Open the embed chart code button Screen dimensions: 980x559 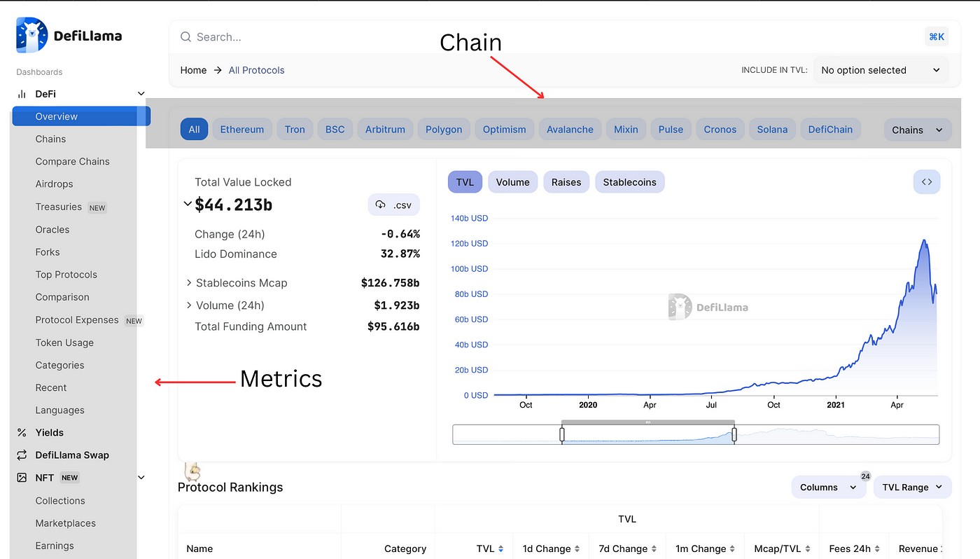click(x=927, y=182)
